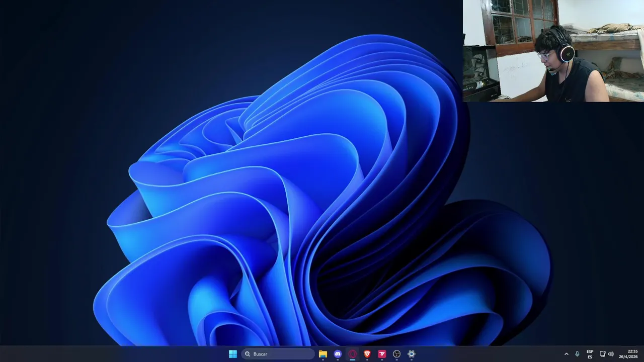Screen dimensions: 644x362
Task: Click the Buscar search box
Action: (278, 354)
